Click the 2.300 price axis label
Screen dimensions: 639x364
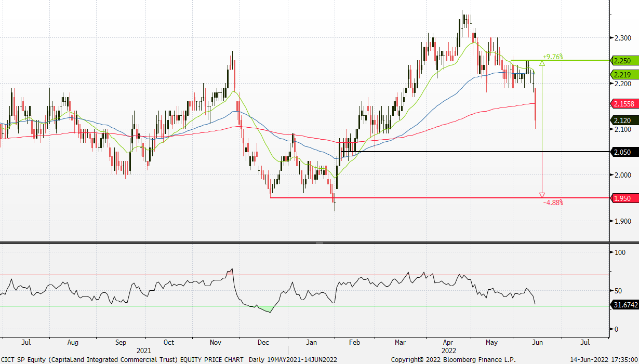[x=623, y=37]
